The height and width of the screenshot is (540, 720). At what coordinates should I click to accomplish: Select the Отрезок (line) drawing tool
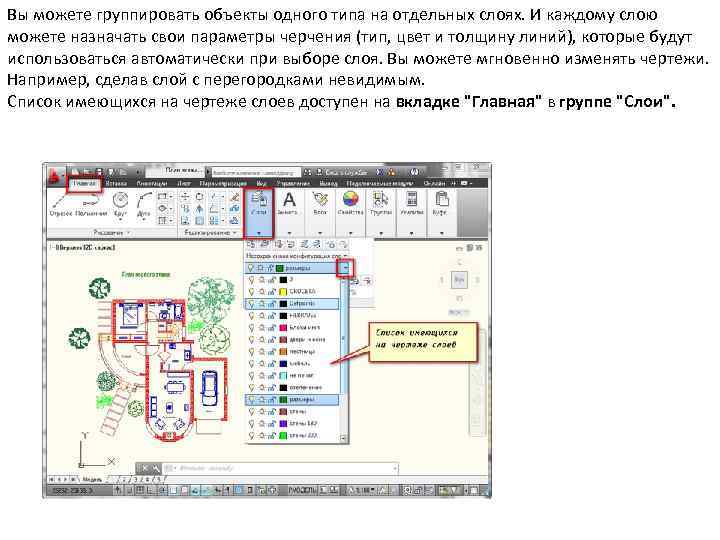coord(59,204)
